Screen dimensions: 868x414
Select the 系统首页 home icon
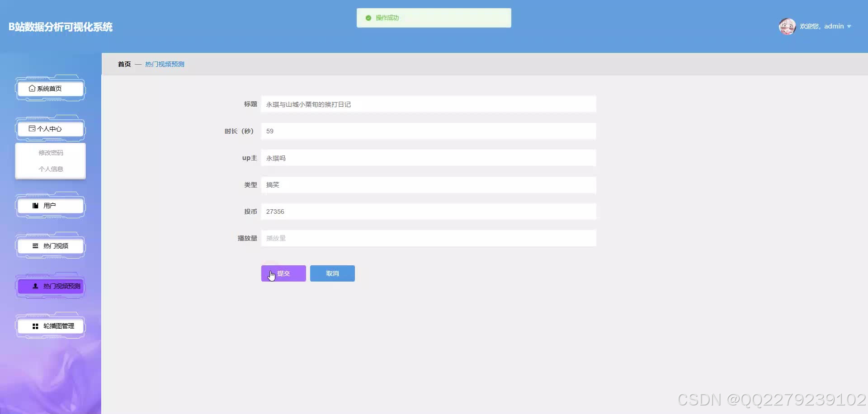[x=31, y=88]
